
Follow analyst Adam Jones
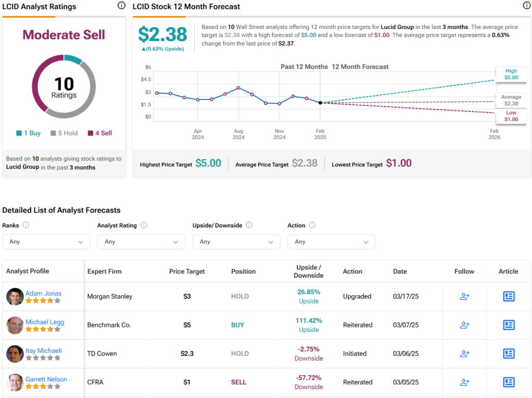(464, 296)
